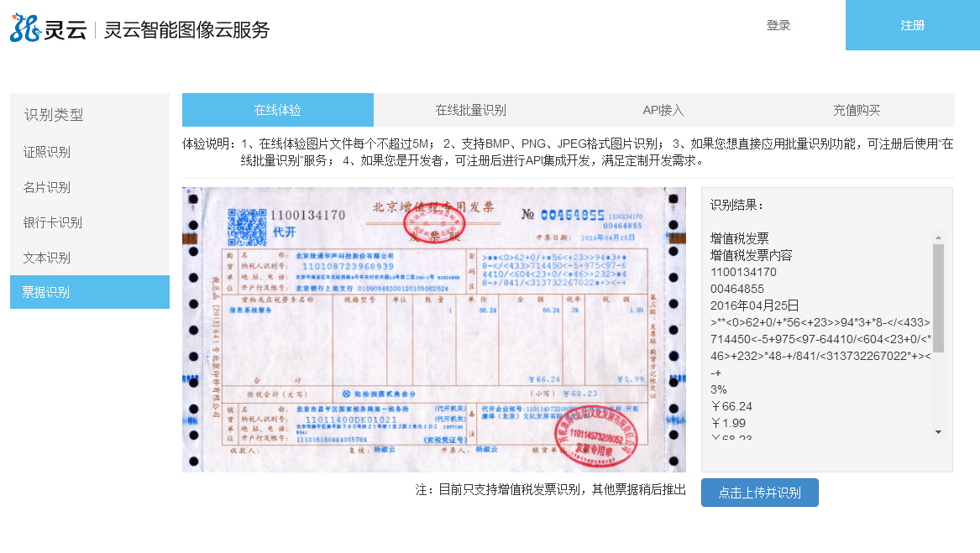980x553 pixels.
Task: Select the 充值购买 tab
Action: [857, 110]
